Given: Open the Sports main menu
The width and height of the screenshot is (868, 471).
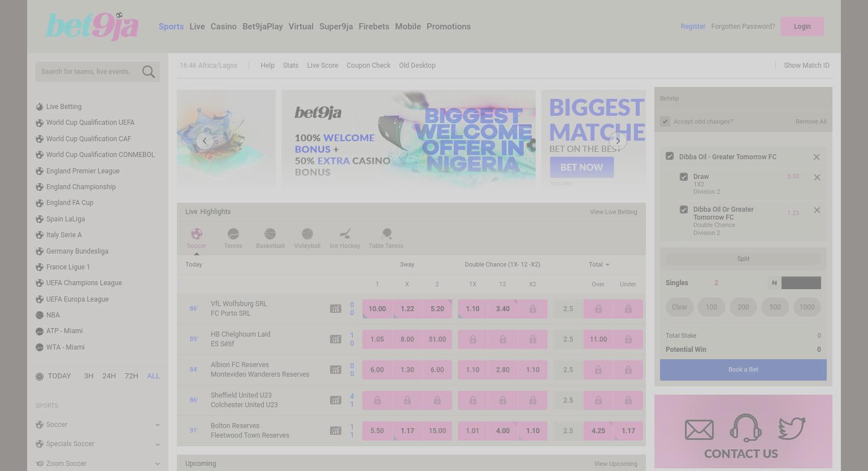Looking at the screenshot, I should coord(171,27).
